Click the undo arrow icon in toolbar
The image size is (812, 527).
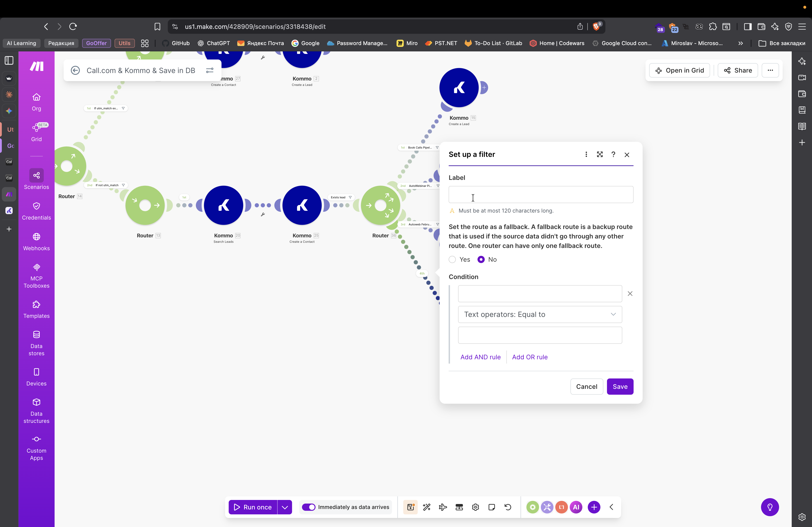point(508,507)
